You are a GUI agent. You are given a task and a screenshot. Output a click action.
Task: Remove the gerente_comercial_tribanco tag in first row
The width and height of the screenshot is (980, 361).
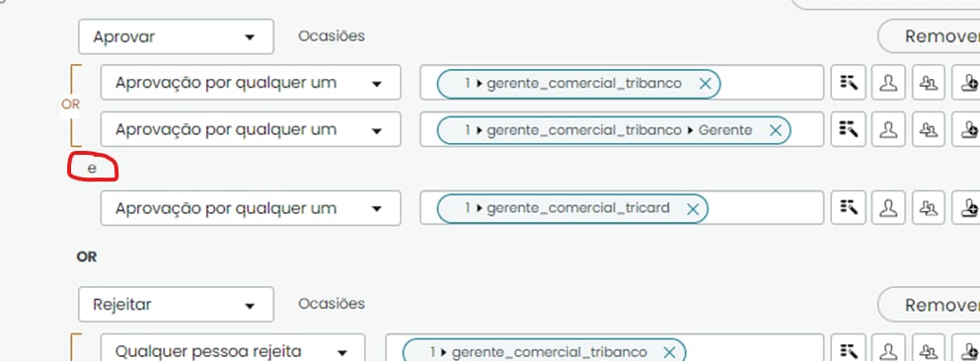(705, 84)
